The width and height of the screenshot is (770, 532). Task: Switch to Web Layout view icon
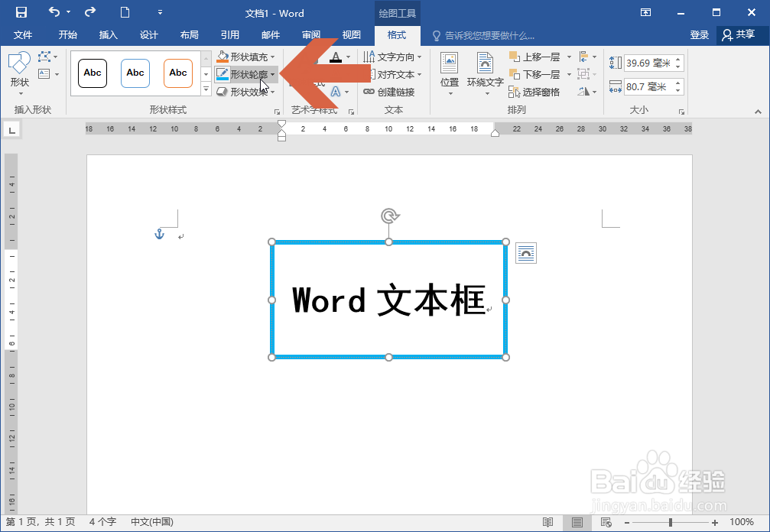pos(606,522)
